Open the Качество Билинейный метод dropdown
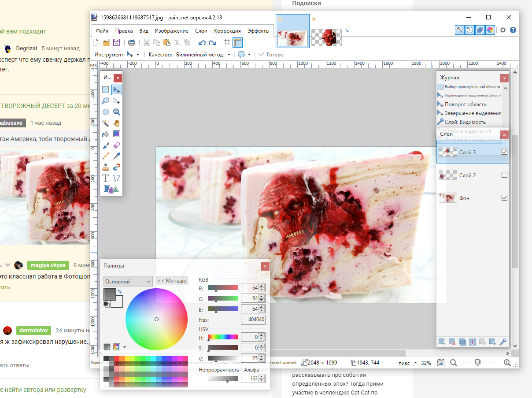Image resolution: width=532 pixels, height=398 pixels. tap(203, 55)
